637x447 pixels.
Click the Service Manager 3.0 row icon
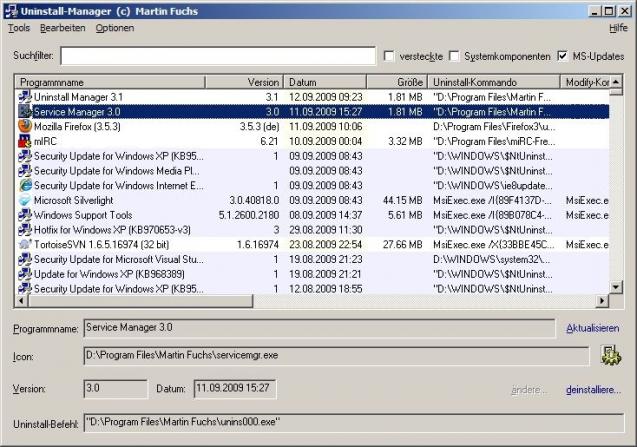click(x=24, y=112)
